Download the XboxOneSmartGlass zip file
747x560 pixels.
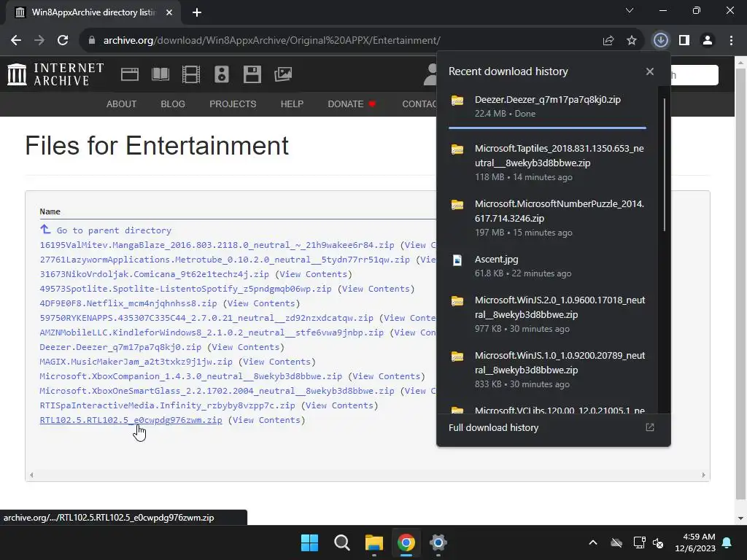pyautogui.click(x=217, y=391)
